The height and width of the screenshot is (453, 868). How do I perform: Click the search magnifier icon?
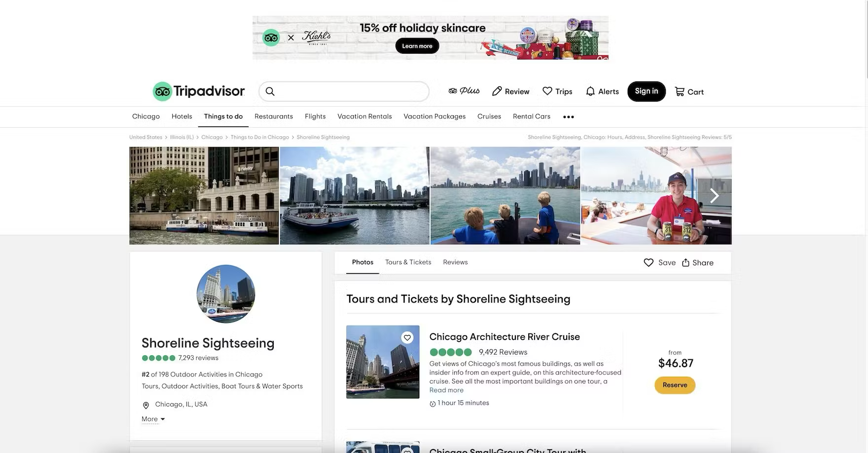(270, 91)
